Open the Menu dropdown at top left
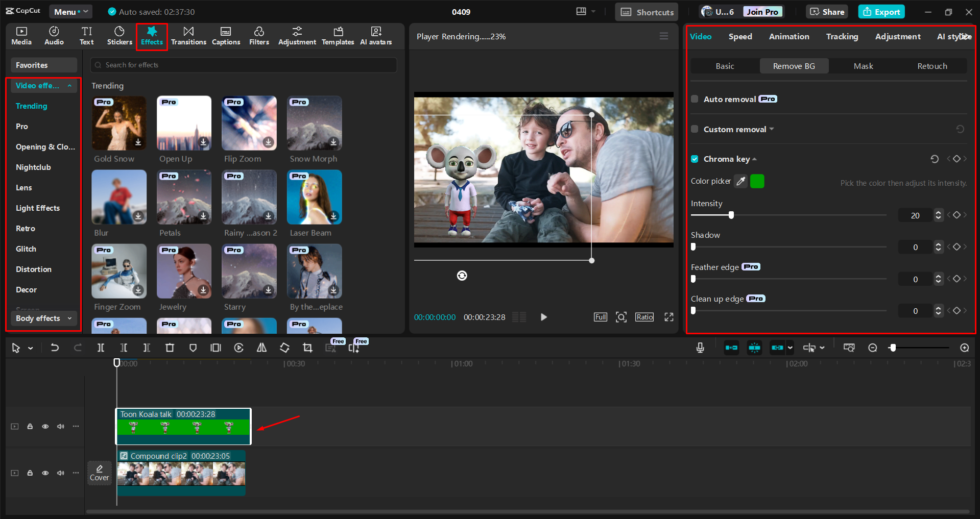980x519 pixels. [70, 11]
